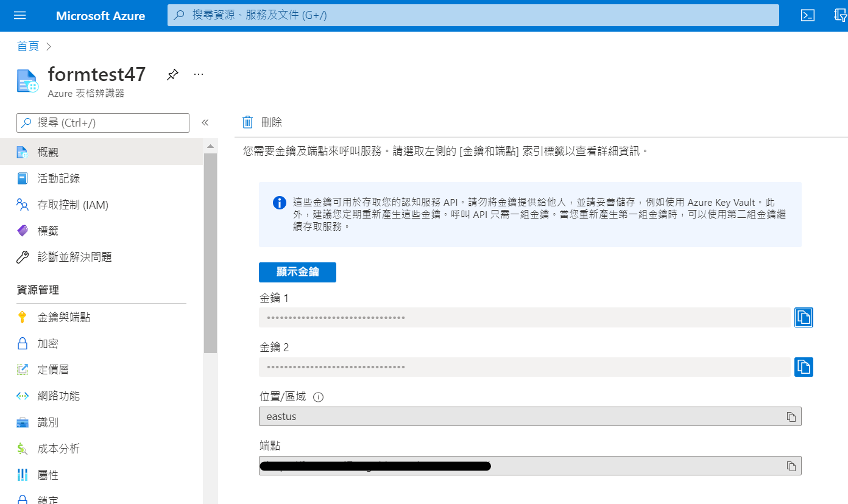Viewport: 848px width, 504px height.
Task: Collapse the left navigation pane
Action: (x=205, y=122)
